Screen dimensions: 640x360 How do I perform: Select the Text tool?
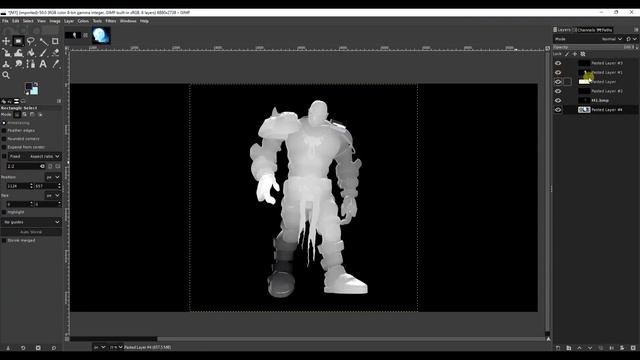pos(43,64)
